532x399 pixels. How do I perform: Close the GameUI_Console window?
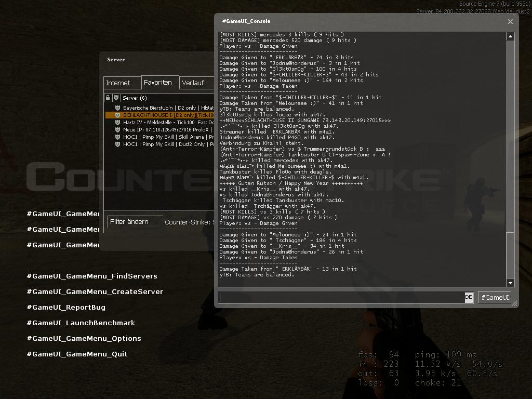pos(510,21)
